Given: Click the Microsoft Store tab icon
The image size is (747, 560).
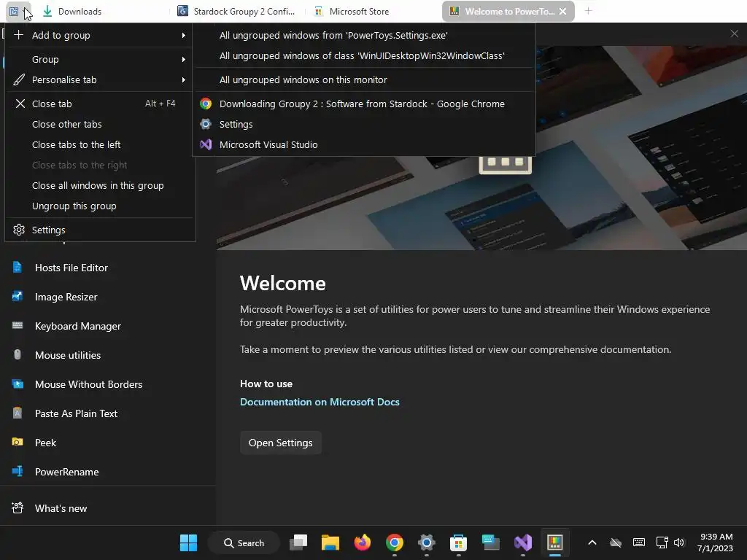Looking at the screenshot, I should coord(319,12).
